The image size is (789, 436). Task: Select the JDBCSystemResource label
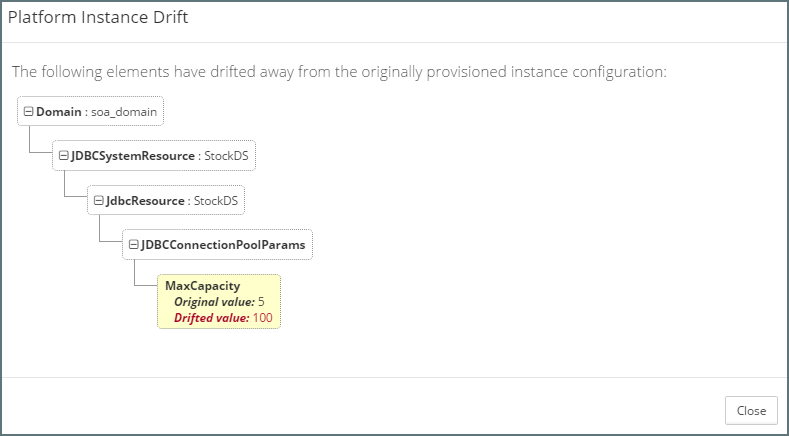tap(133, 156)
